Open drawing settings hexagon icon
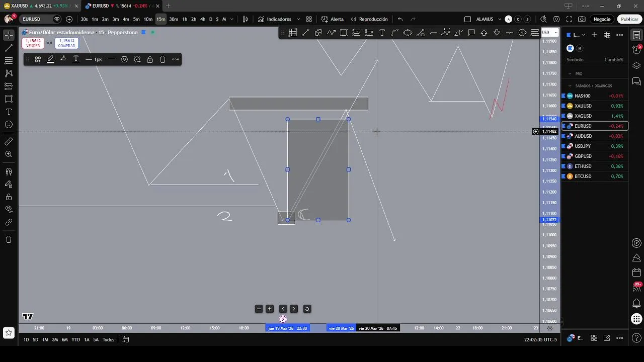The width and height of the screenshot is (644, 362). click(124, 59)
